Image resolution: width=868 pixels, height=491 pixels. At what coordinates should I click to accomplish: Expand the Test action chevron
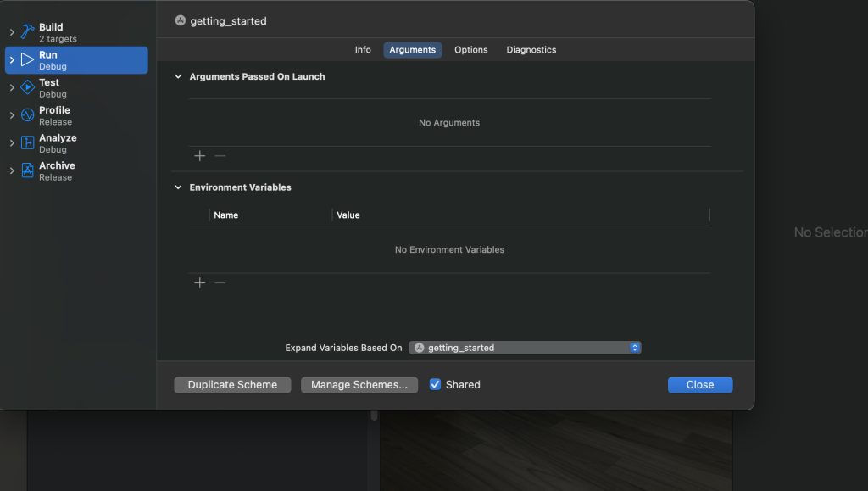(x=12, y=87)
